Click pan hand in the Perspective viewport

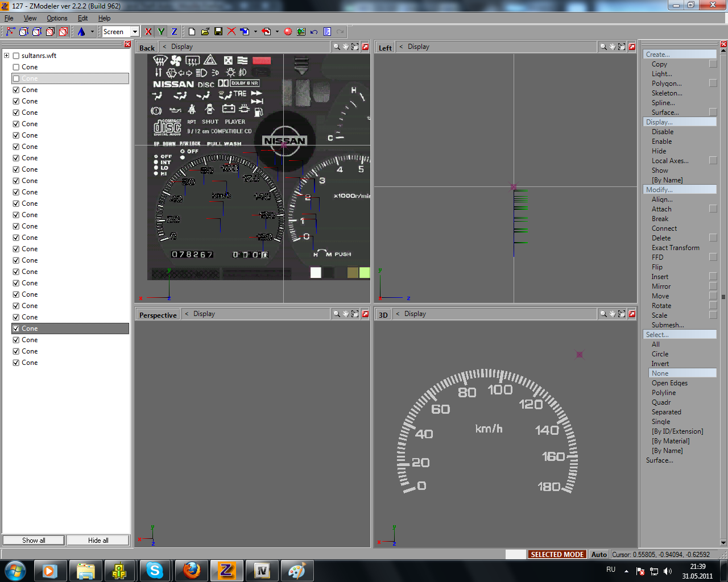coord(346,314)
